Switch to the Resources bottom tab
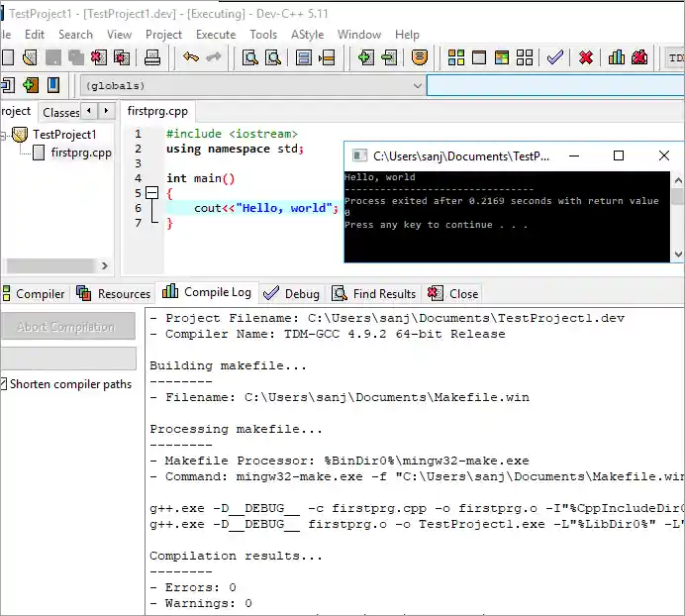685x616 pixels. coord(114,294)
